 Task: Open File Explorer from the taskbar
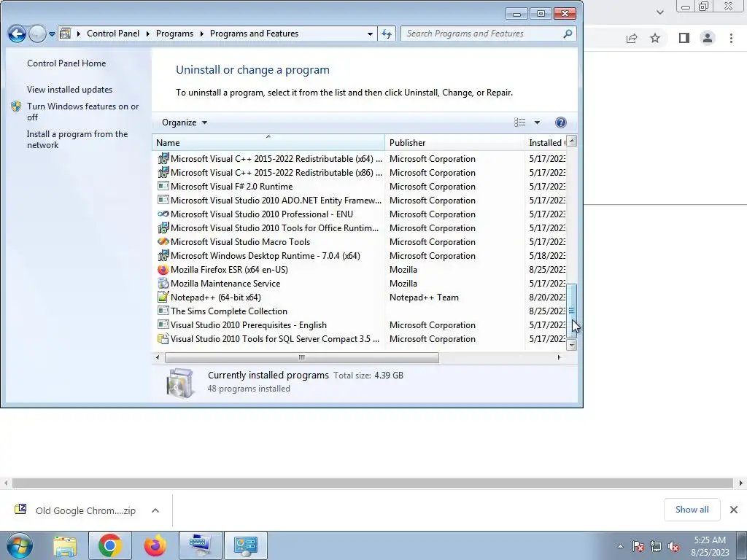(x=65, y=545)
